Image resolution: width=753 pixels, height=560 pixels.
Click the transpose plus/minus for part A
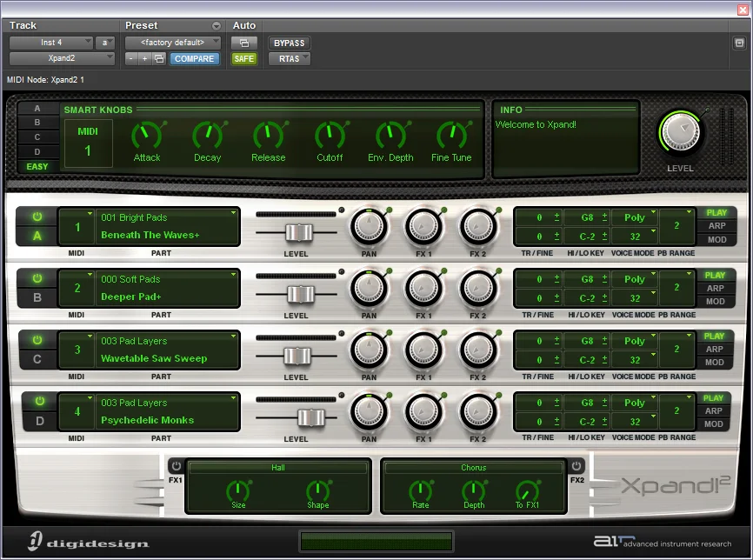[x=556, y=217]
